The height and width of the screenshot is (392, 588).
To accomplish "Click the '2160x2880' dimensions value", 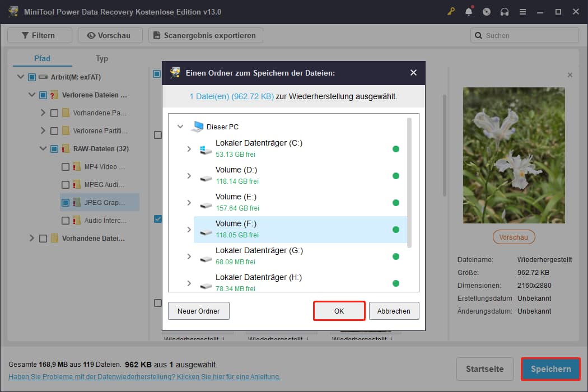I will (x=534, y=286).
